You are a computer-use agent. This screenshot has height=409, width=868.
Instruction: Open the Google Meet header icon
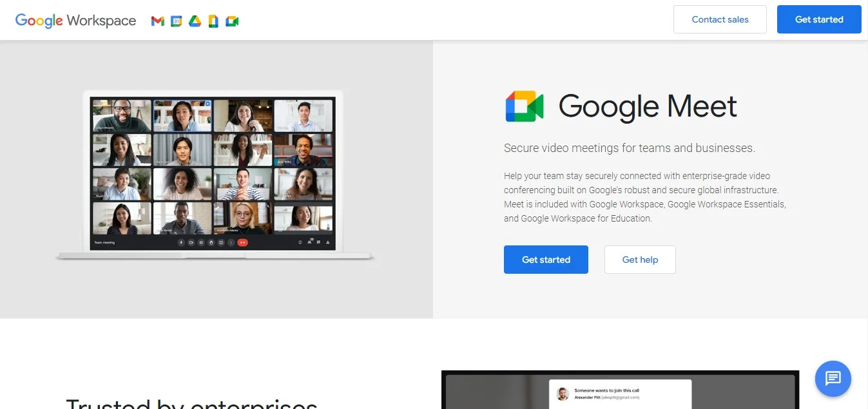[232, 21]
